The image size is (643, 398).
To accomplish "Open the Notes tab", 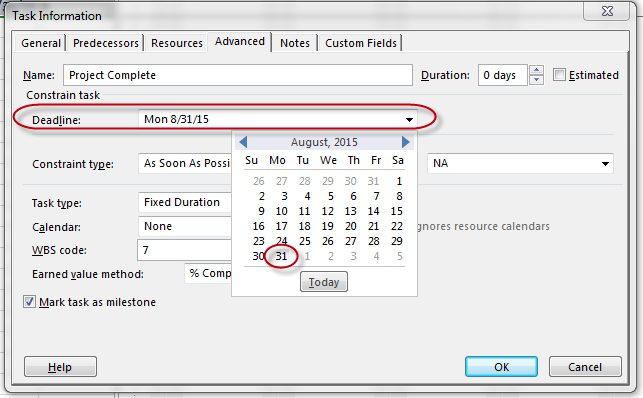I will click(x=294, y=43).
